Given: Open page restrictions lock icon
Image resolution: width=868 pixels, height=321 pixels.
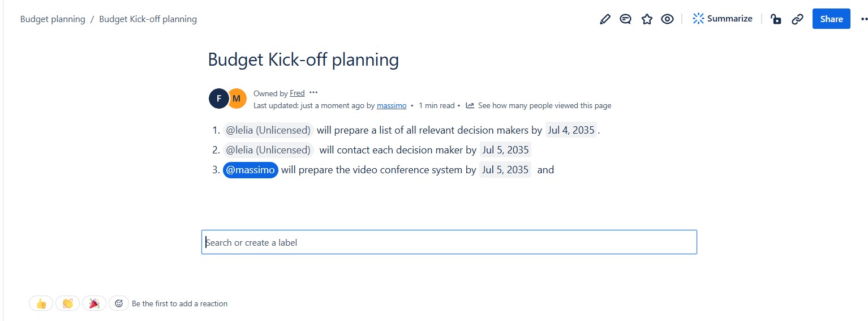Looking at the screenshot, I should (x=776, y=19).
